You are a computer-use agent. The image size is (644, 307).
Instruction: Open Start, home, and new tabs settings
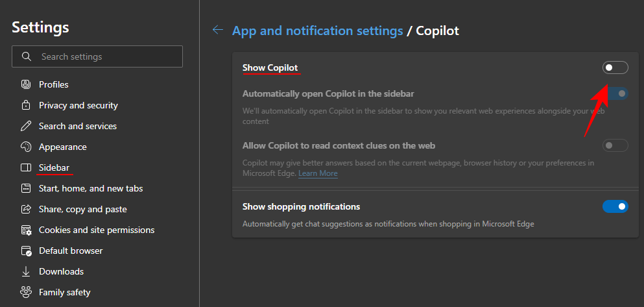click(x=91, y=188)
